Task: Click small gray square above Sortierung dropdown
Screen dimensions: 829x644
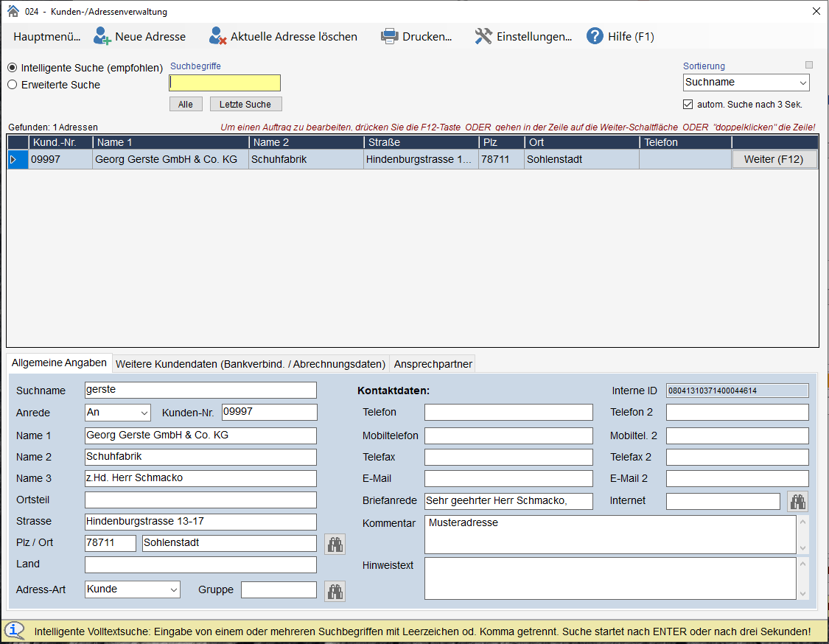Action: tap(809, 65)
